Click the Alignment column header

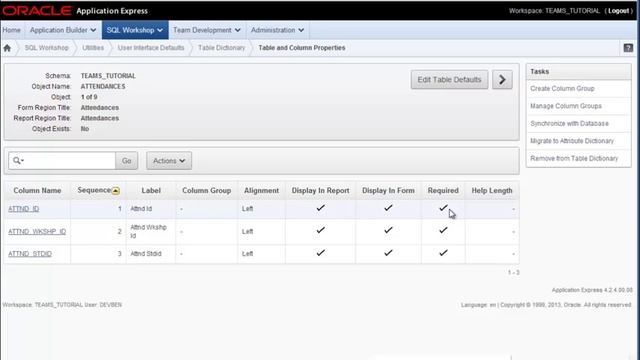261,191
